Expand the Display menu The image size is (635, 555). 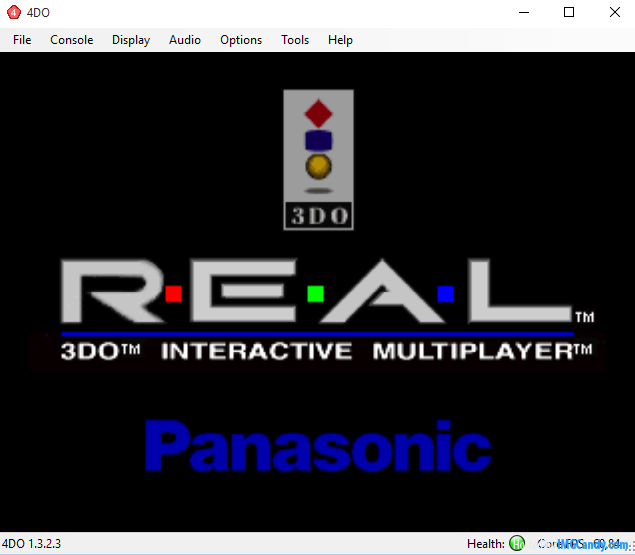(131, 40)
